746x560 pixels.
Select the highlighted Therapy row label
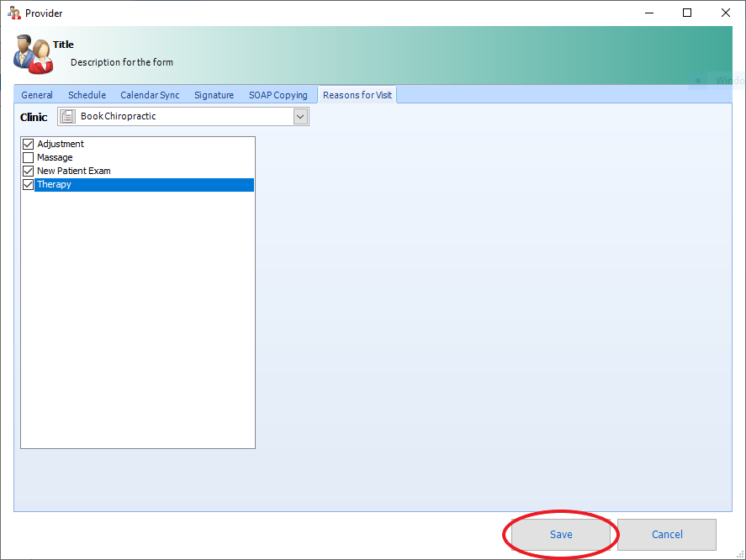(x=55, y=185)
